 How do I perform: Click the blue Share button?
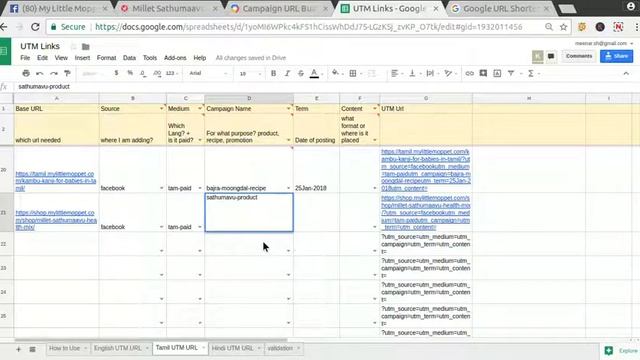pos(616,56)
